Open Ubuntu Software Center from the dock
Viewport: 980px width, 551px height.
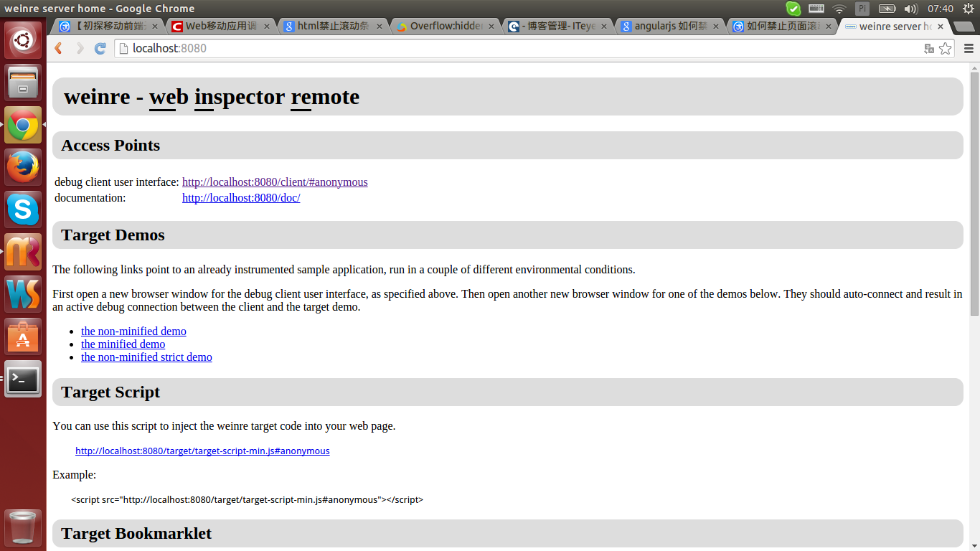pos(23,336)
